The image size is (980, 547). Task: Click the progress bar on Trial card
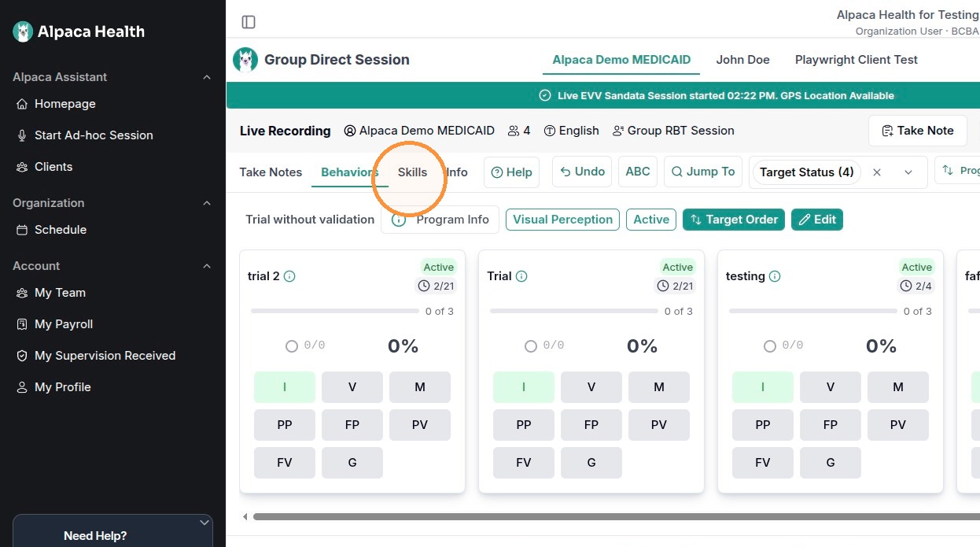(x=574, y=311)
